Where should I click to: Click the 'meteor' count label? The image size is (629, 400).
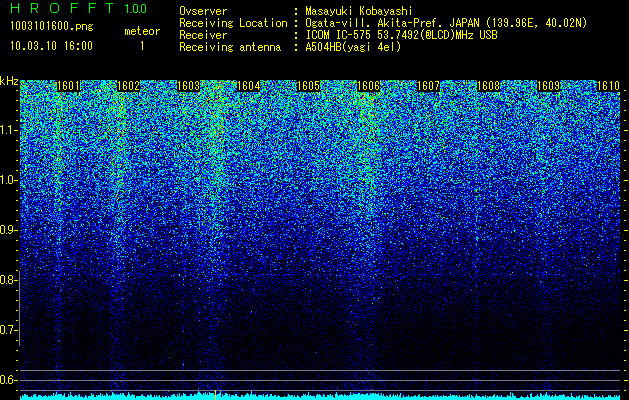[142, 31]
